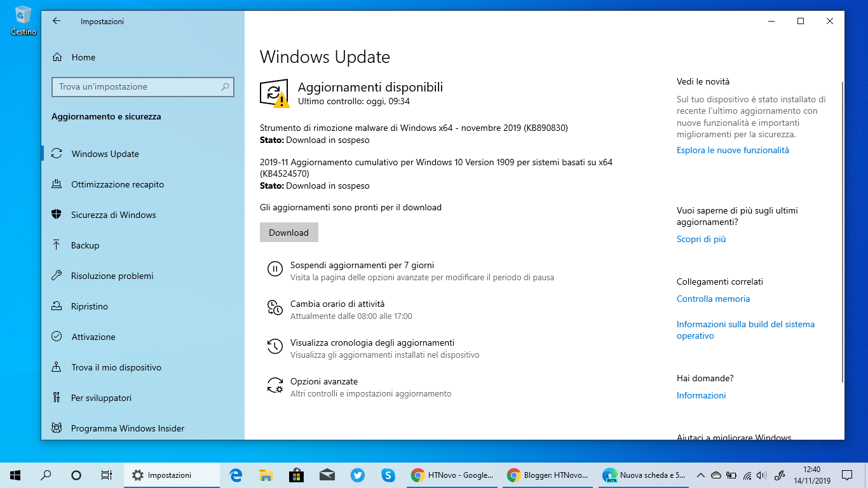Screen dimensions: 868x488
Task: Click clock icon for Cambia orario di attività
Action: (275, 308)
